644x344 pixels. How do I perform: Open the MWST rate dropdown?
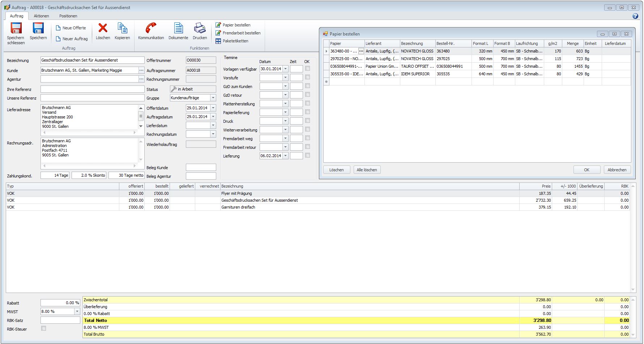77,311
